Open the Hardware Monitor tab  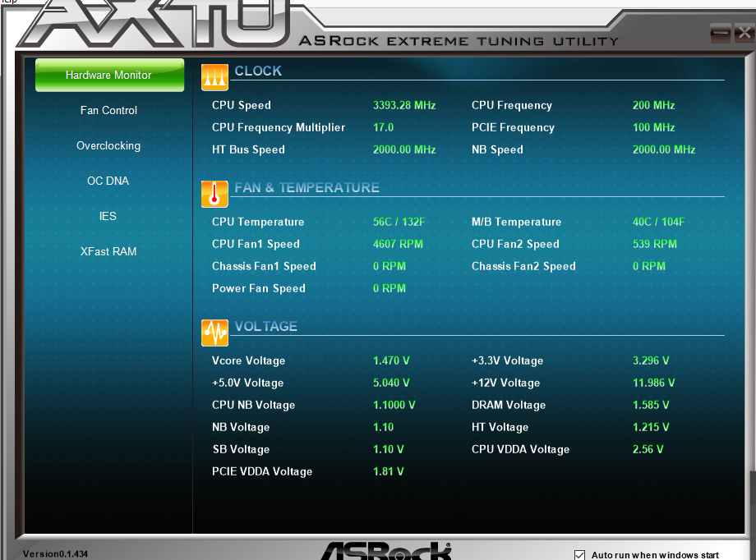pyautogui.click(x=109, y=76)
